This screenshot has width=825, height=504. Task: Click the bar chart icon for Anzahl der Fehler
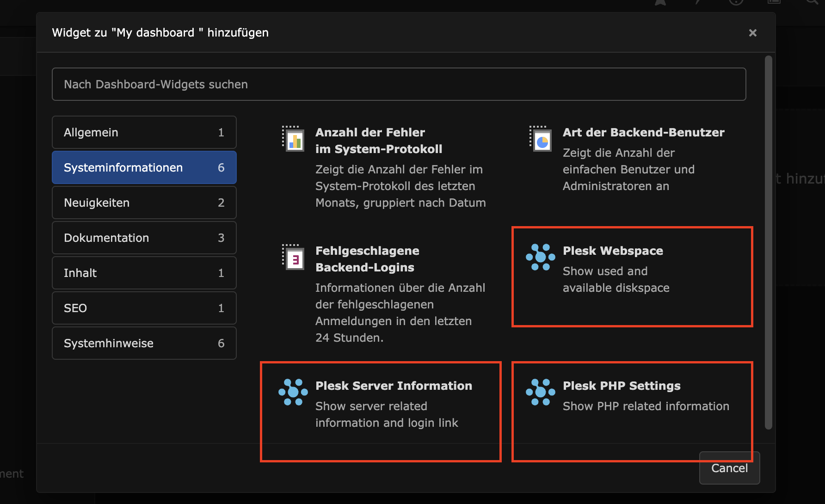[293, 139]
